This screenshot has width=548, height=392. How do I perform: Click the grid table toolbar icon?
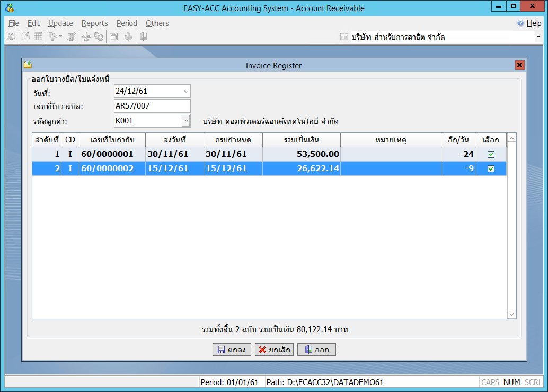point(38,37)
